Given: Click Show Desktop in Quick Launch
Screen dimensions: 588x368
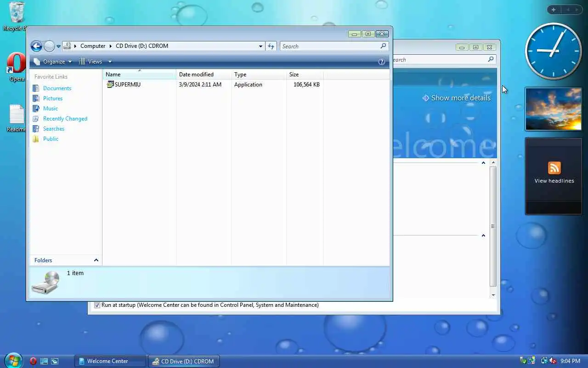Looking at the screenshot, I should tap(44, 361).
